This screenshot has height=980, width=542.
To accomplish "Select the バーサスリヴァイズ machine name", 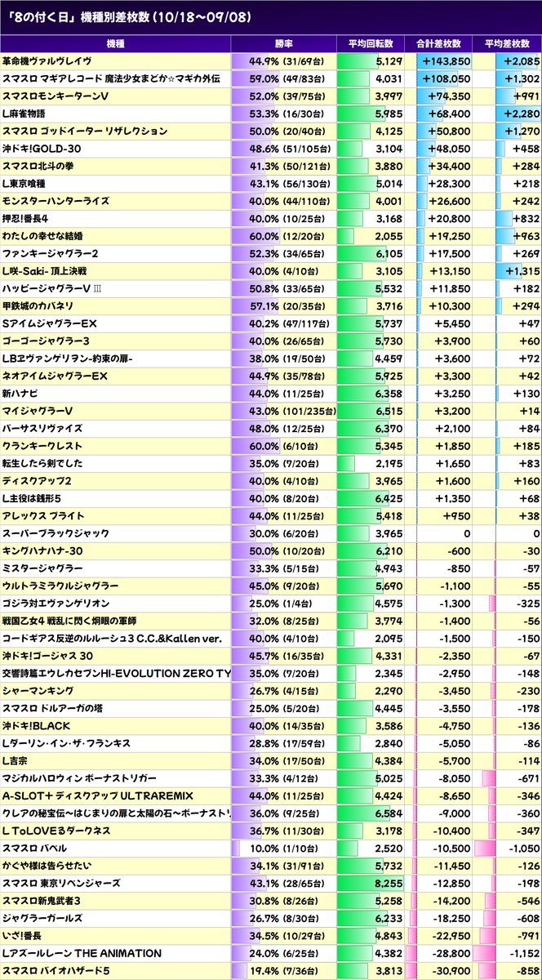I will (43, 428).
